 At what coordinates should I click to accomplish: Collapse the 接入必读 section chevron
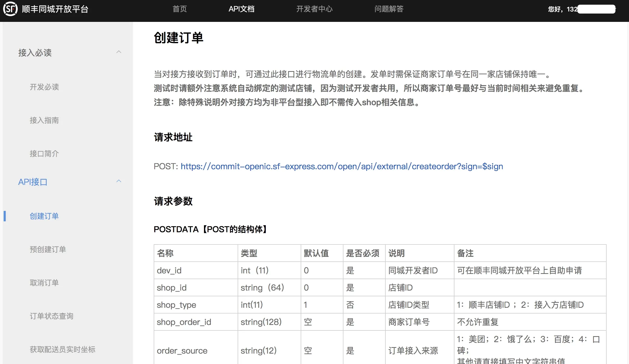point(119,52)
